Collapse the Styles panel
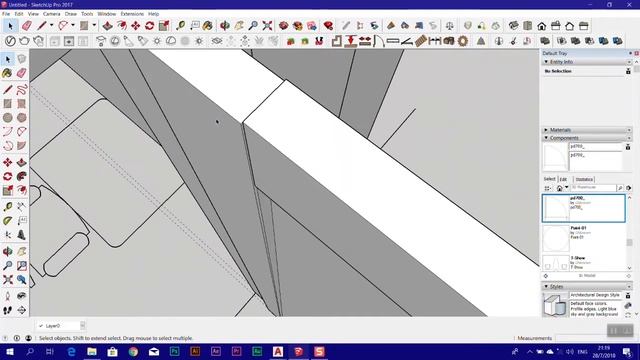640x360 pixels. (546, 287)
